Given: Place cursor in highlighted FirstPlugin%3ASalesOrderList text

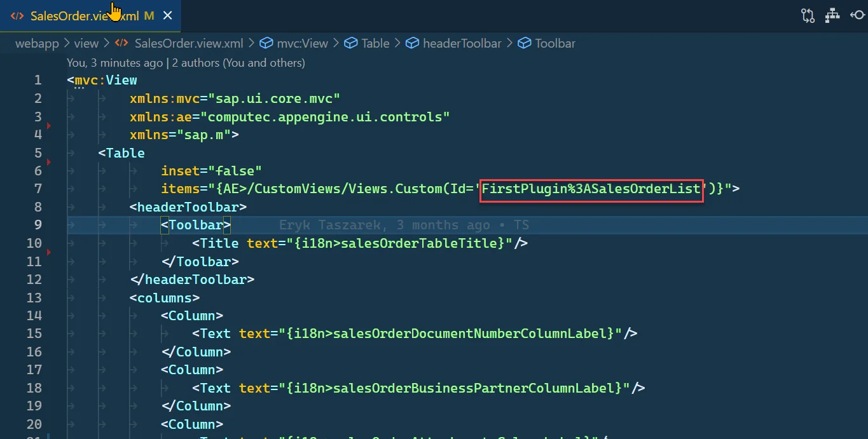Looking at the screenshot, I should click(591, 189).
